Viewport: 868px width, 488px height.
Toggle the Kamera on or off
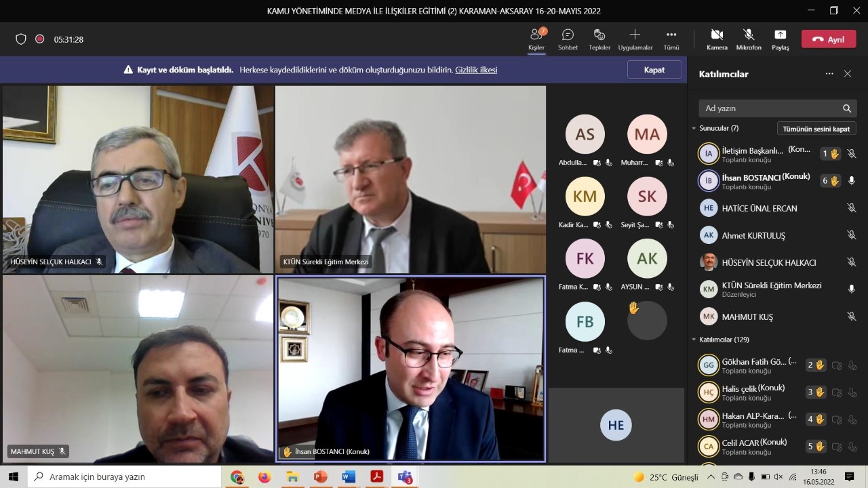coord(717,39)
